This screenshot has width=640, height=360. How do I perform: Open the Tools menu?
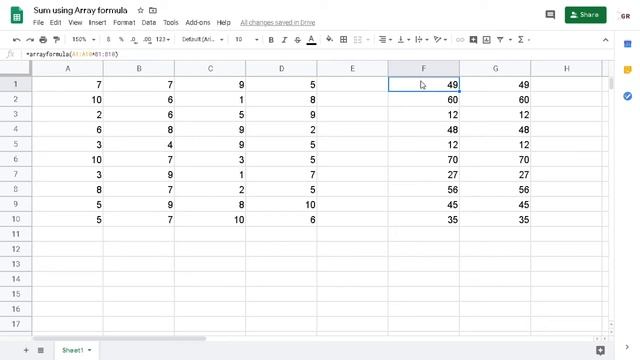pyautogui.click(x=171, y=22)
